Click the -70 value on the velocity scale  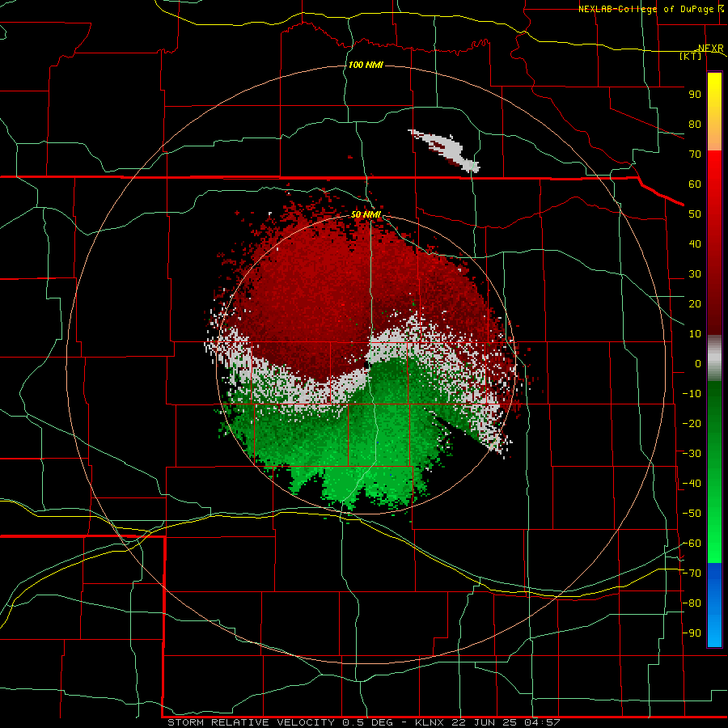coord(692,574)
